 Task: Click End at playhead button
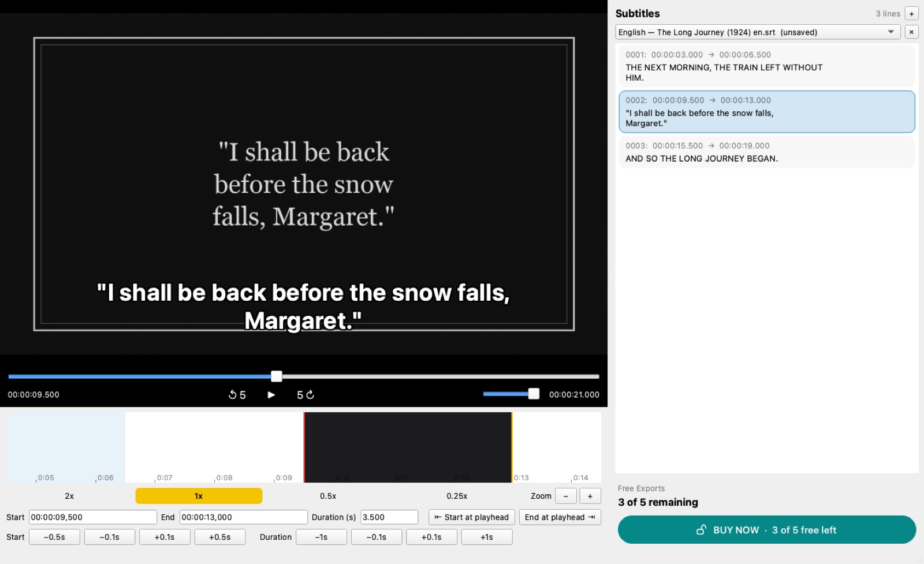coord(560,517)
